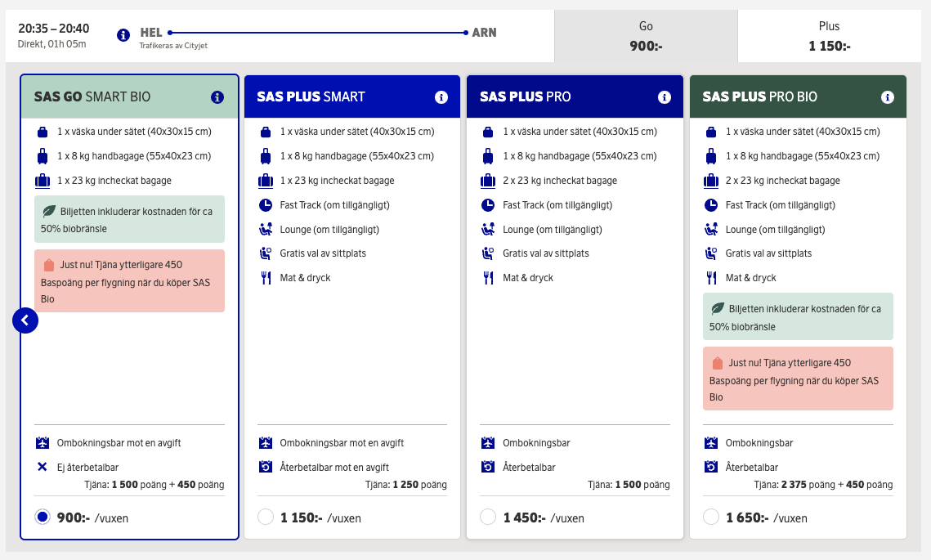Click the Återbetalbar refund icon in SAS Plus Pro

click(488, 468)
